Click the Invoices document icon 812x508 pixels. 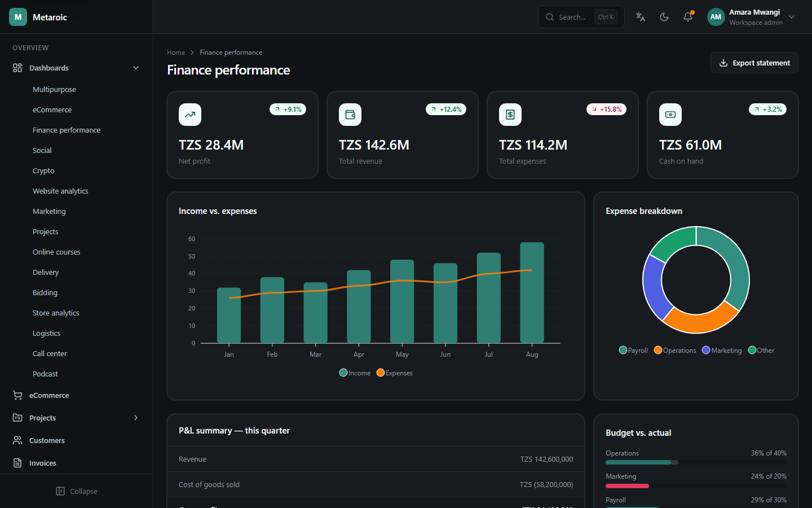(x=17, y=463)
